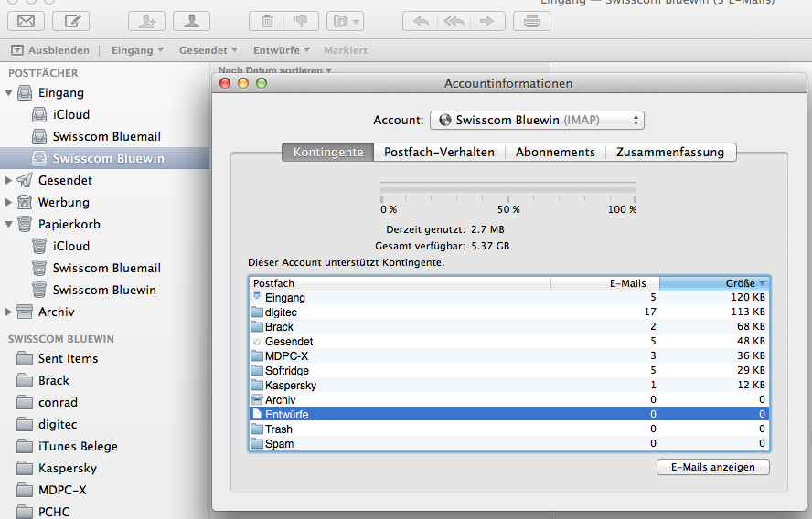The image size is (812, 519).
Task: Select the MDPC-X row in quota table
Action: [x=509, y=356]
